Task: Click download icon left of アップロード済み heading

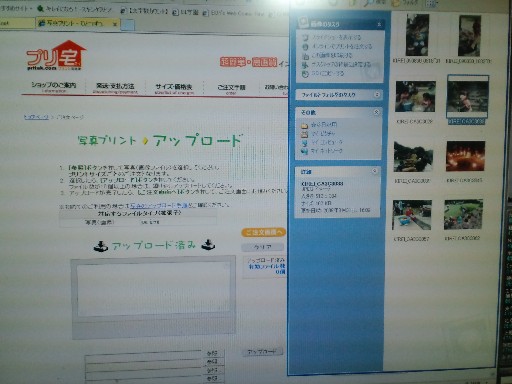Action: click(x=101, y=246)
